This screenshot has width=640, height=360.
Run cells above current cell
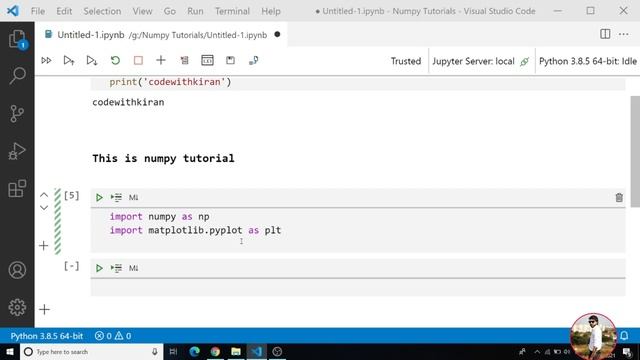click(69, 61)
